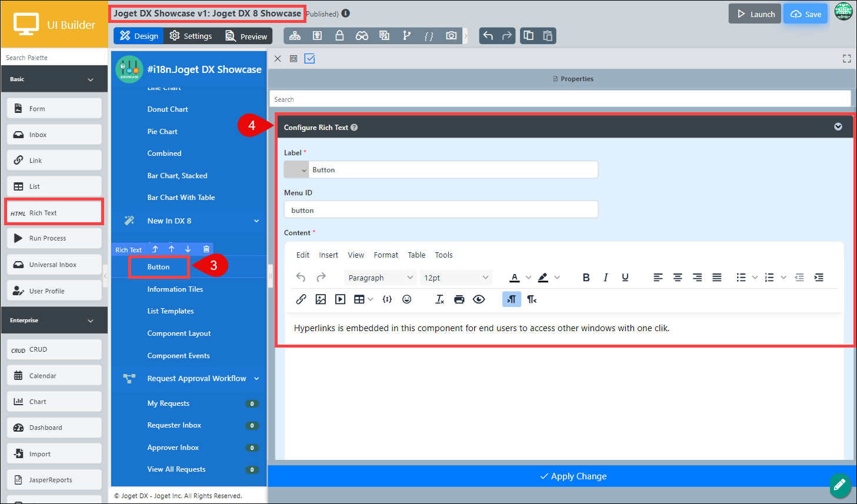Align text left in the editor
Image resolution: width=857 pixels, height=504 pixels.
pyautogui.click(x=658, y=278)
